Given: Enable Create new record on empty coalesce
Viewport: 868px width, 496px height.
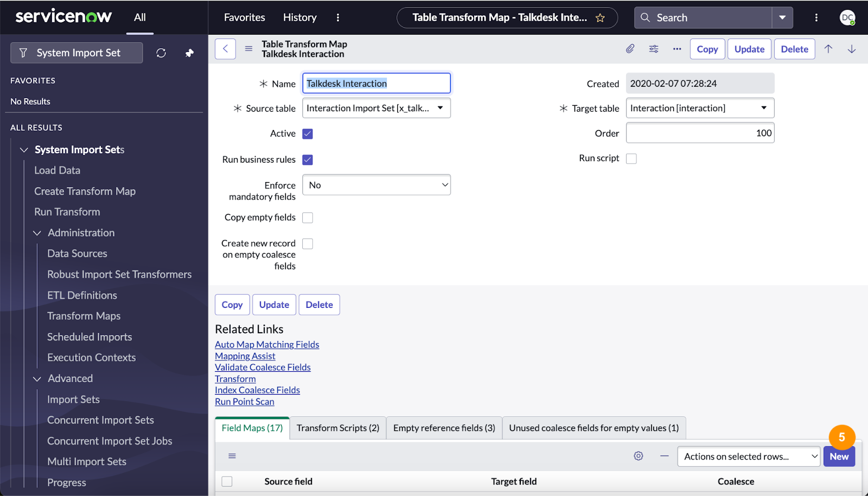Looking at the screenshot, I should tap(308, 244).
